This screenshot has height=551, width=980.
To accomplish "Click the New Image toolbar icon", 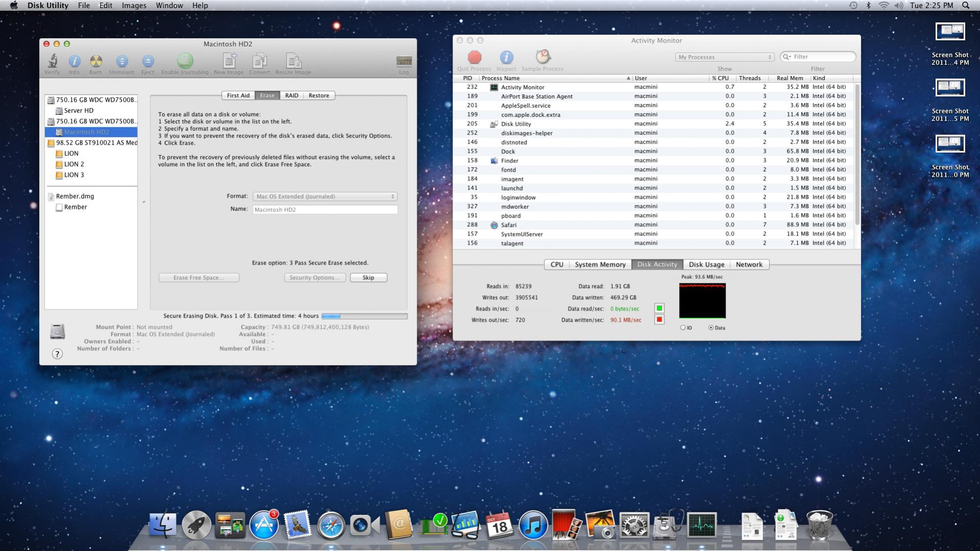I will click(228, 61).
